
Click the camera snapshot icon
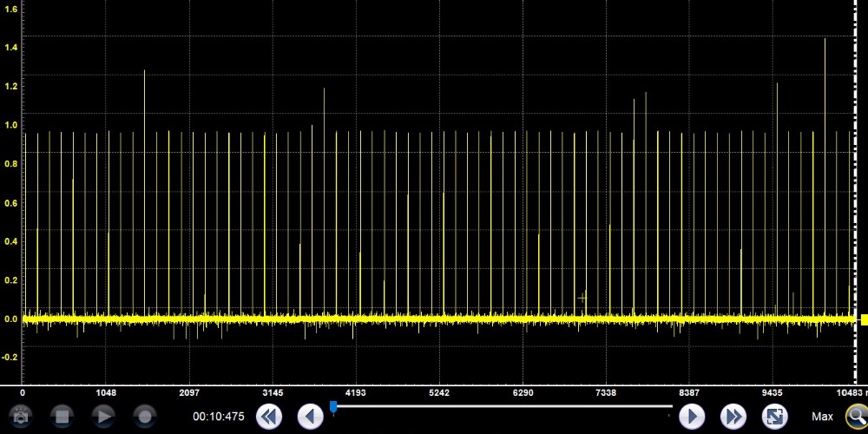[x=19, y=417]
